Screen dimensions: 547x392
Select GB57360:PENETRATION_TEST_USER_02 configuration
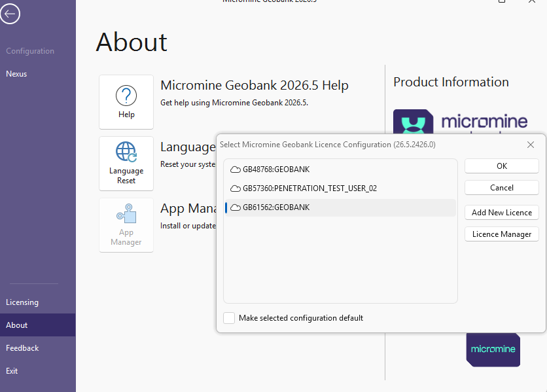(x=340, y=188)
